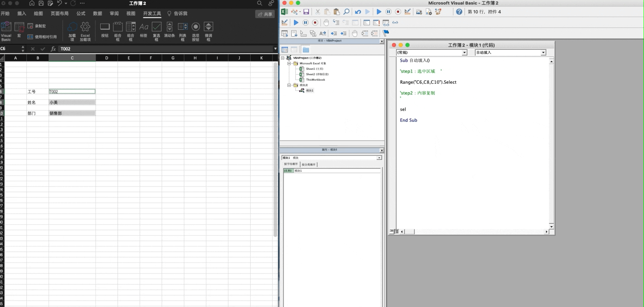Screen dimensions: 644x307
Task: Collapse the VBAProject (工作簿2) tree node
Action: 283,58
